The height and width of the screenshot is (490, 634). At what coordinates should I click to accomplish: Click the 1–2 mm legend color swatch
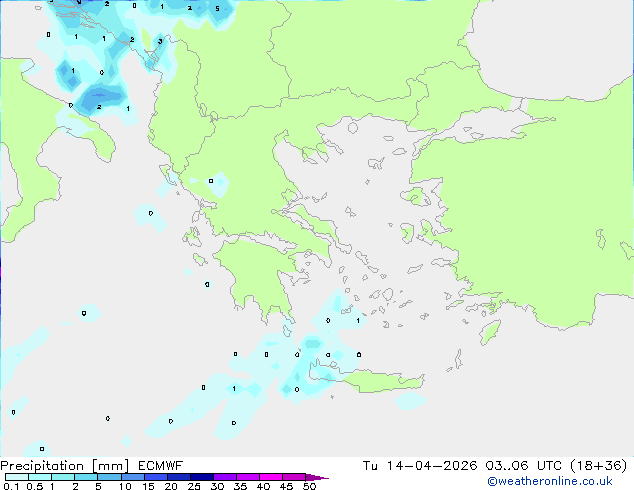click(63, 477)
